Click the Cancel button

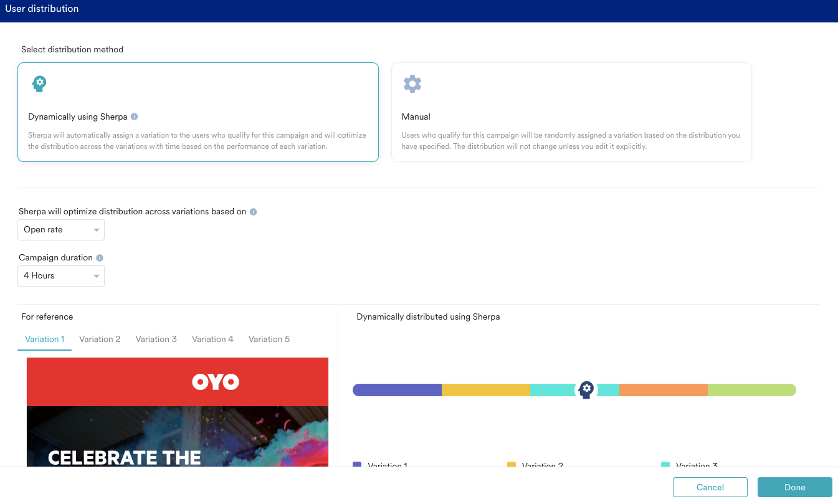(710, 487)
